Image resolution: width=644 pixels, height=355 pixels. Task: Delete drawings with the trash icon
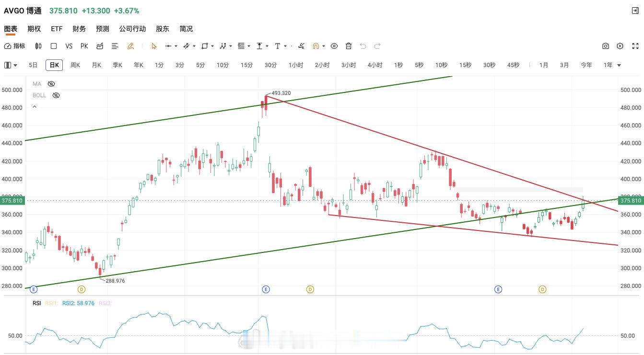pyautogui.click(x=349, y=46)
